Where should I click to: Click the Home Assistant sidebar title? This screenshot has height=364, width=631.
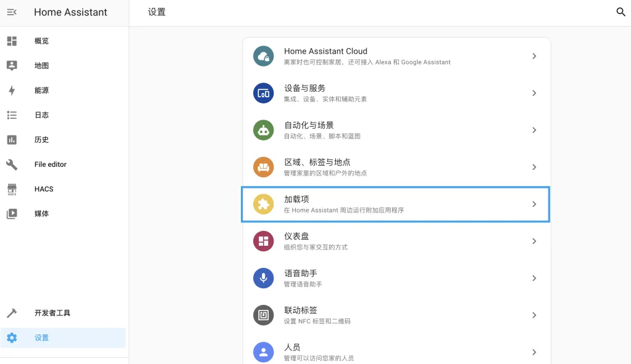(70, 12)
